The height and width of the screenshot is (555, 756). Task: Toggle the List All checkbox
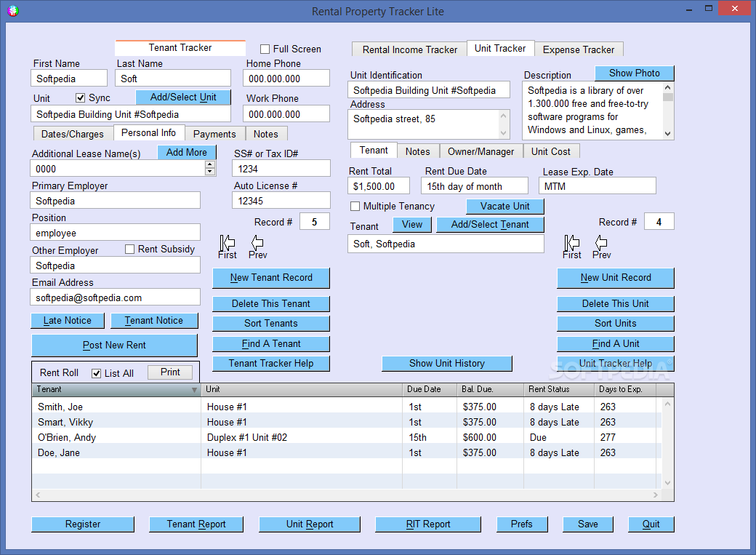pyautogui.click(x=97, y=373)
